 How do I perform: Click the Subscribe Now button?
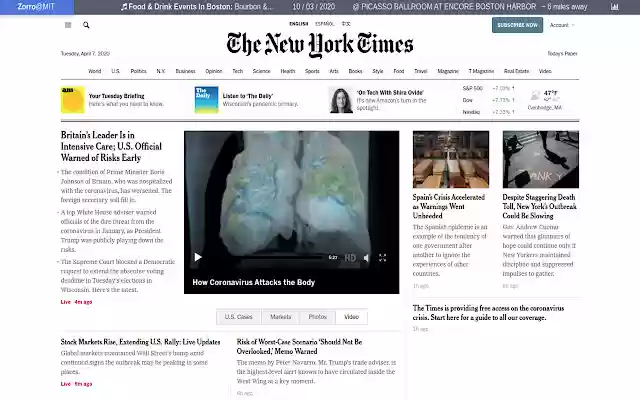click(517, 25)
